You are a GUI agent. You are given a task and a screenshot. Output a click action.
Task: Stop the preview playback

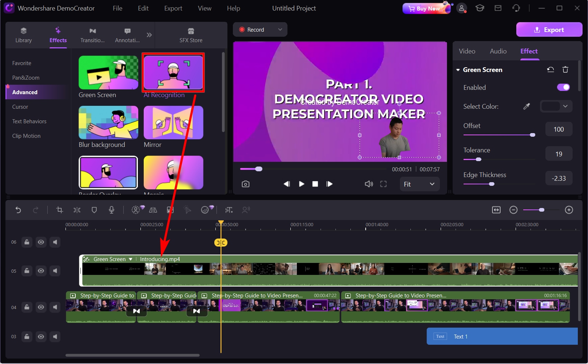pyautogui.click(x=315, y=184)
